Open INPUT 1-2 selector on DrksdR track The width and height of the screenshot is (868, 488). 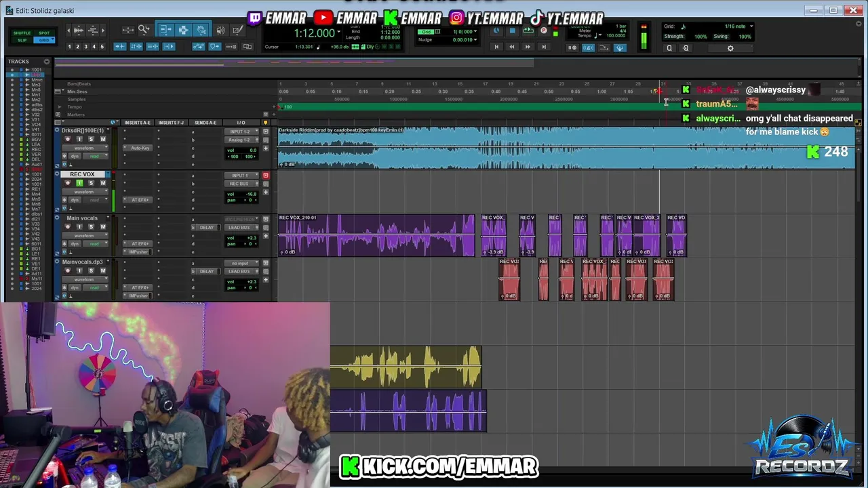coord(241,131)
